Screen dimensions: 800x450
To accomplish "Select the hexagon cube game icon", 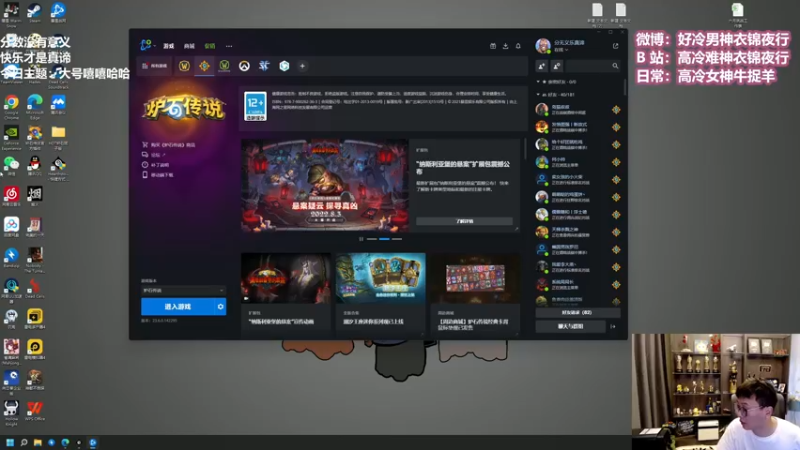I will 284,66.
